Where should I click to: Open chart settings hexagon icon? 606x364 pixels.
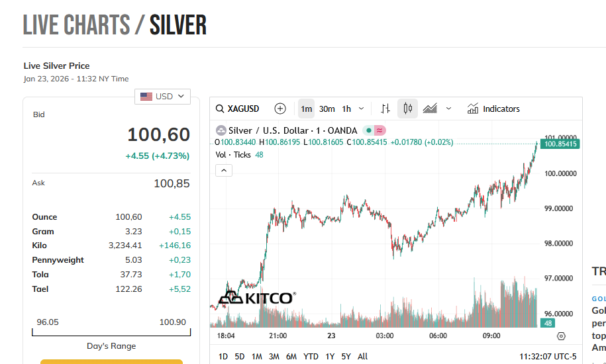561,336
